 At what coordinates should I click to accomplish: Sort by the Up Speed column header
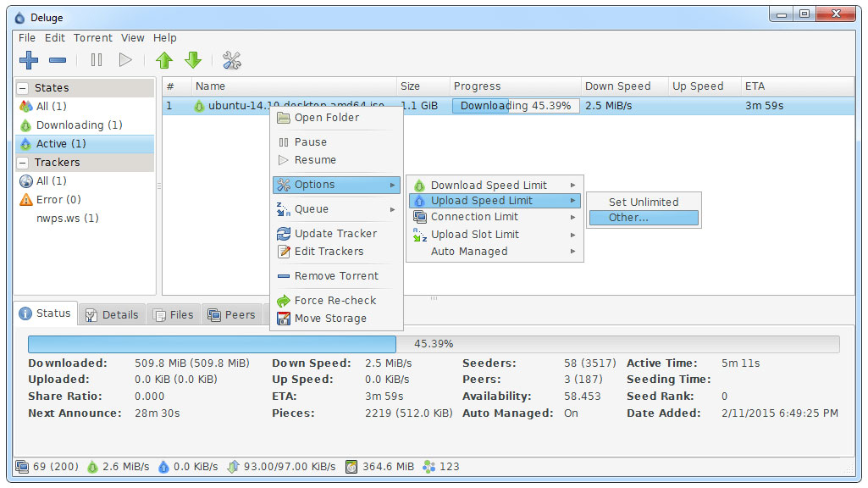click(x=705, y=86)
